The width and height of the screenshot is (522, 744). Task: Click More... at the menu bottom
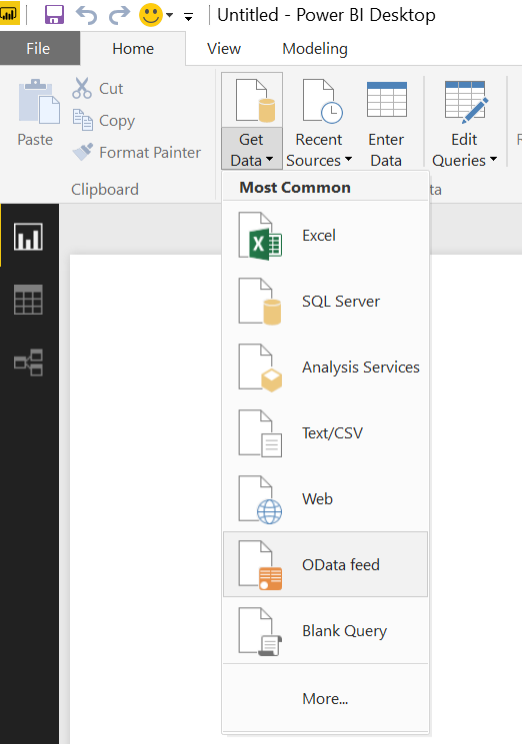coord(326,698)
